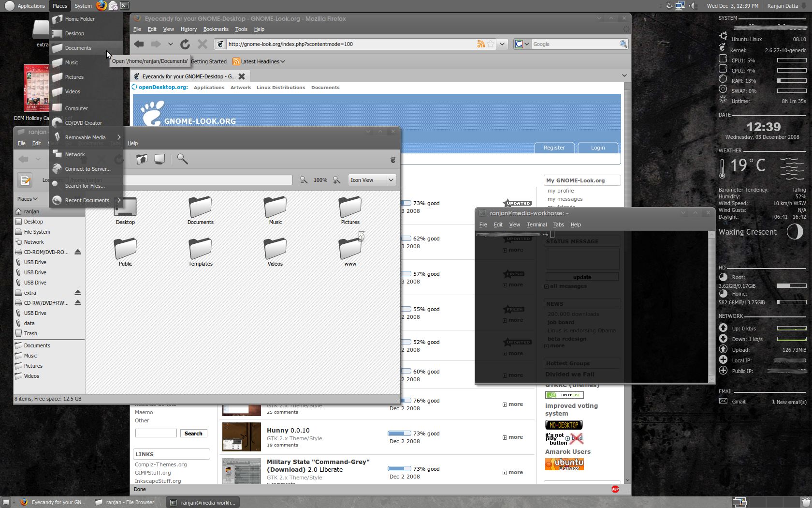Image resolution: width=812 pixels, height=508 pixels.
Task: Click Search button on GNOME-Look sidebar
Action: [193, 433]
